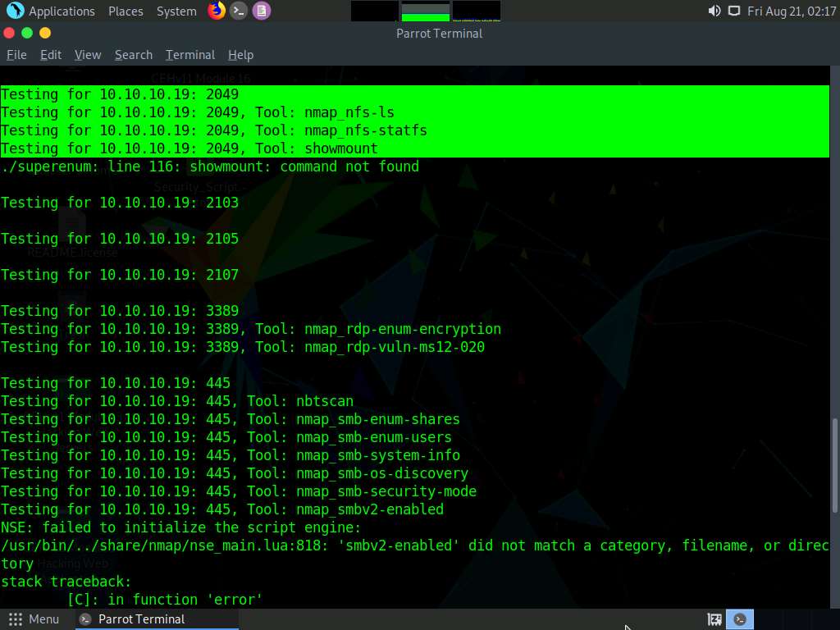
Task: Open the Menu grid icon in bottom panel
Action: [16, 619]
